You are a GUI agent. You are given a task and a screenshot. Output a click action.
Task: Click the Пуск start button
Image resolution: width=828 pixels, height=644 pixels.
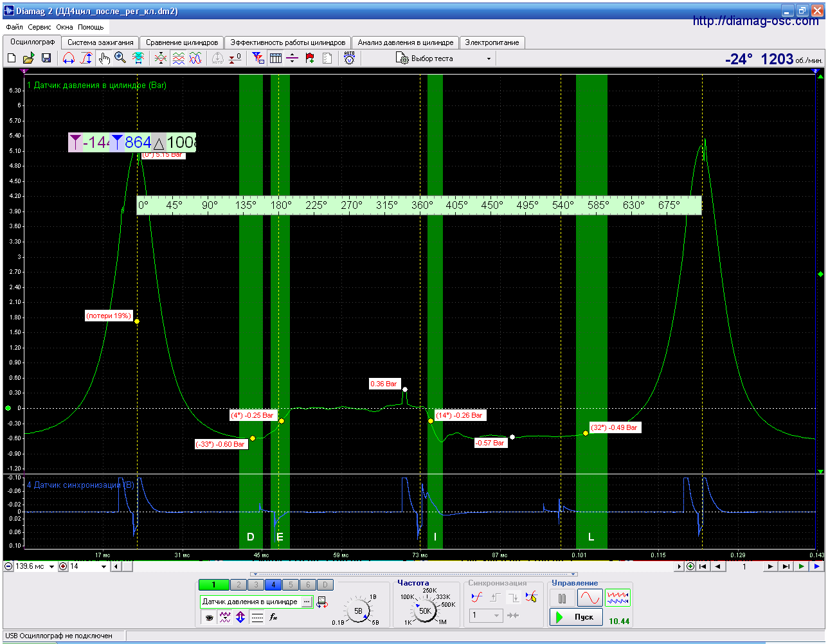(x=577, y=617)
